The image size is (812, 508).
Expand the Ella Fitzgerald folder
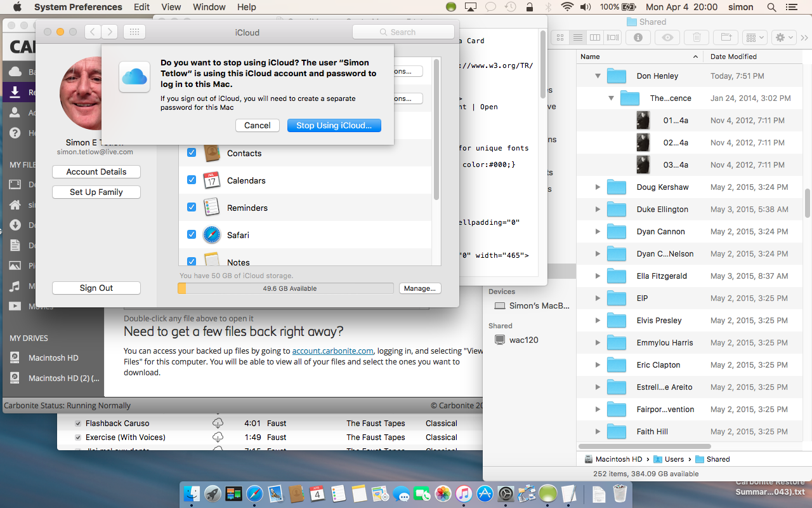coord(598,276)
